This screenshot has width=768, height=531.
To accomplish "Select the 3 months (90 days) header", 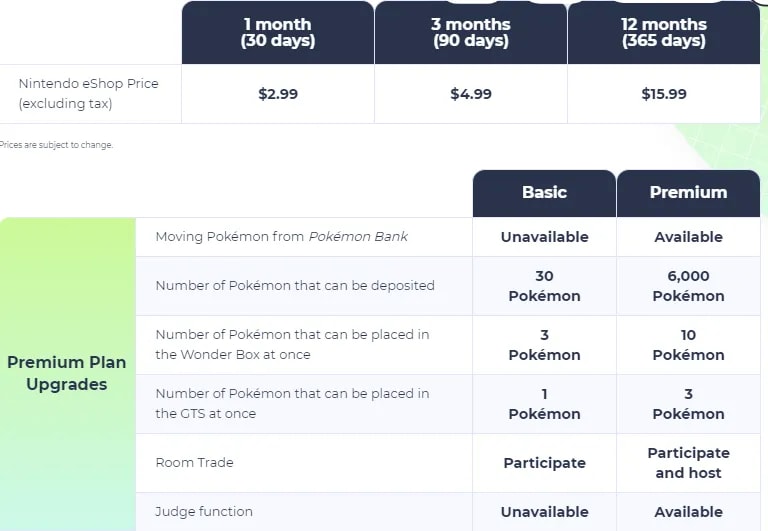I will pyautogui.click(x=471, y=33).
